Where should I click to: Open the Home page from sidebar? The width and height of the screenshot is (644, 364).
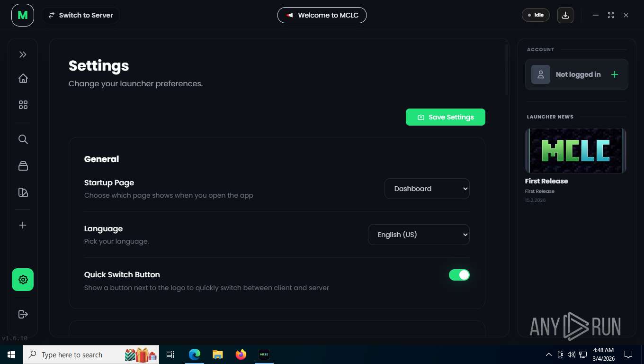[x=23, y=79]
